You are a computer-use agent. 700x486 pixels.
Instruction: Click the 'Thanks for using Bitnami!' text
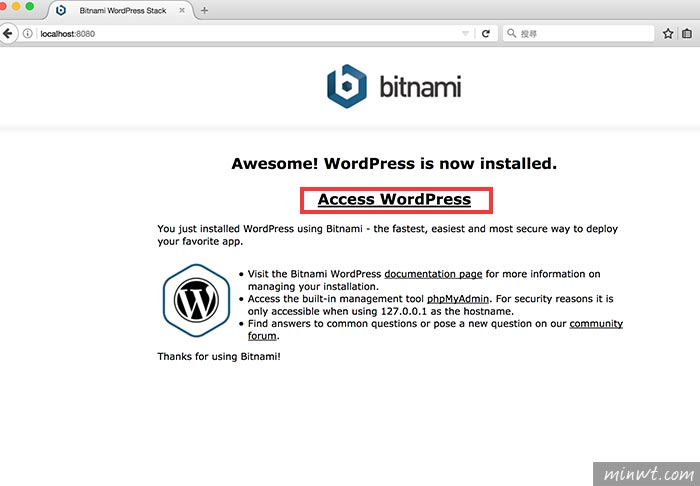click(x=219, y=357)
